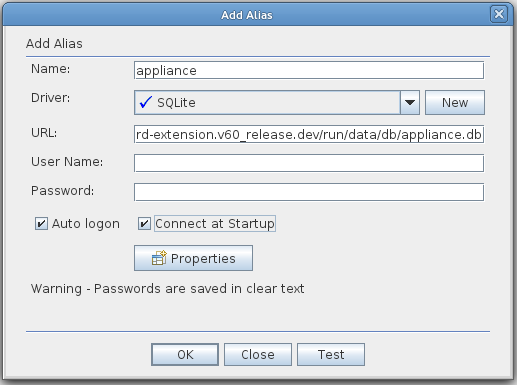This screenshot has height=385, width=517.
Task: Click into the URL text field
Action: coord(309,134)
